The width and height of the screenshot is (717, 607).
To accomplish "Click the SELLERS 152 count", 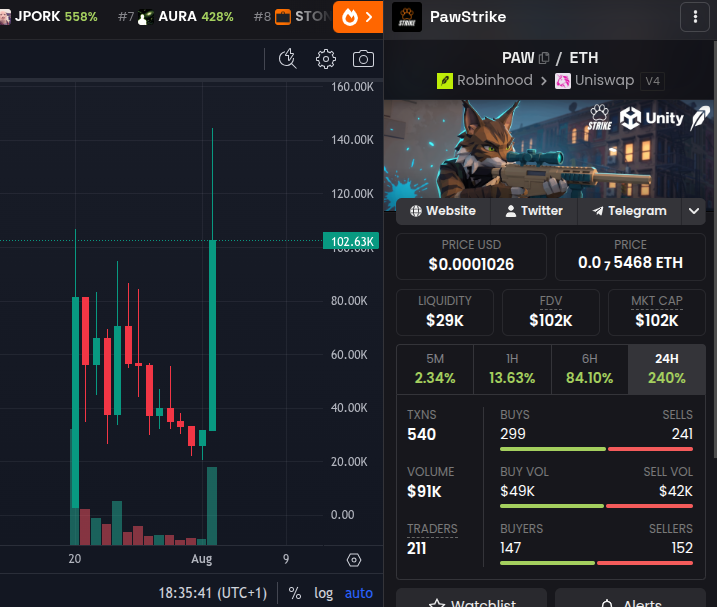I will 682,548.
